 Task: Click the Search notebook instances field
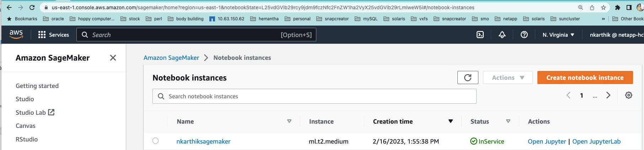pyautogui.click(x=314, y=96)
